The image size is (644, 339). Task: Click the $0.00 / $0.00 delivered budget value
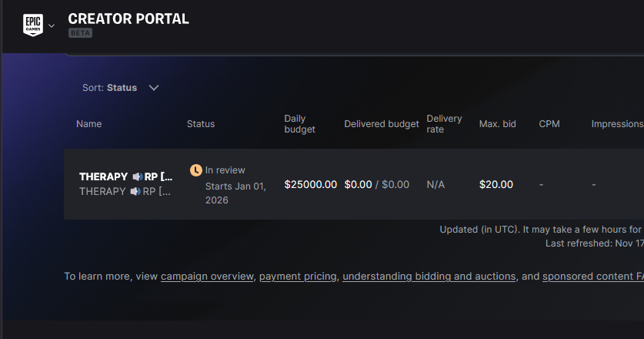coord(376,184)
